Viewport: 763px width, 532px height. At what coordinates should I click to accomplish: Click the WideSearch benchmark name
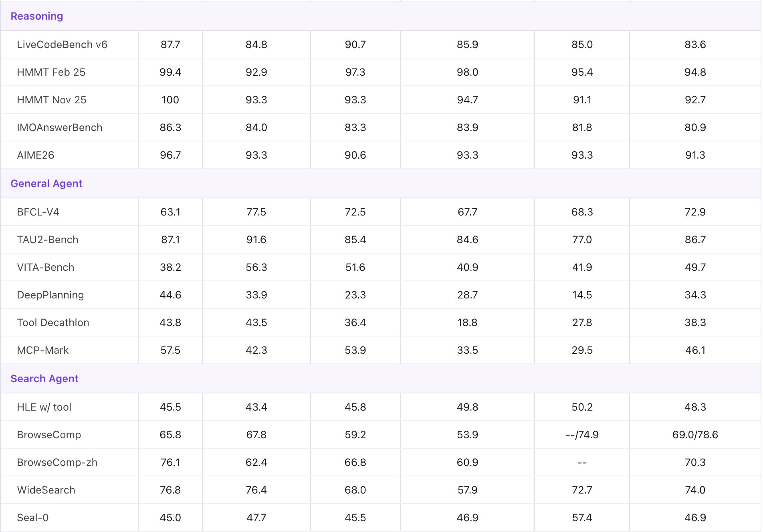tap(46, 490)
